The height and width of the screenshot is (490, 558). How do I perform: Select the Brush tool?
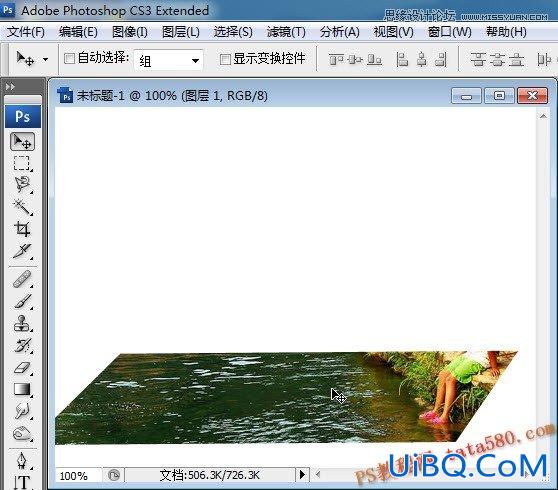click(x=22, y=301)
